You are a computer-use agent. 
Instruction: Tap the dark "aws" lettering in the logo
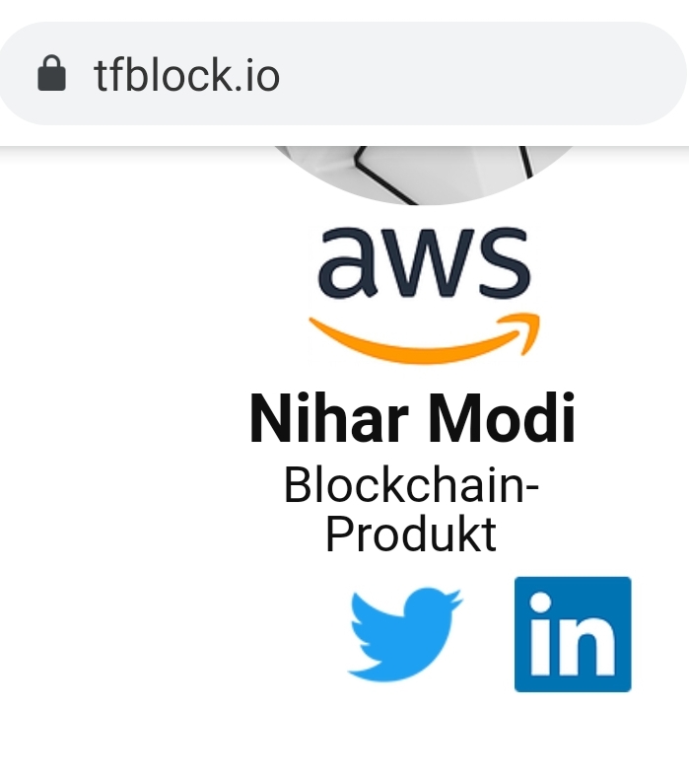click(424, 264)
